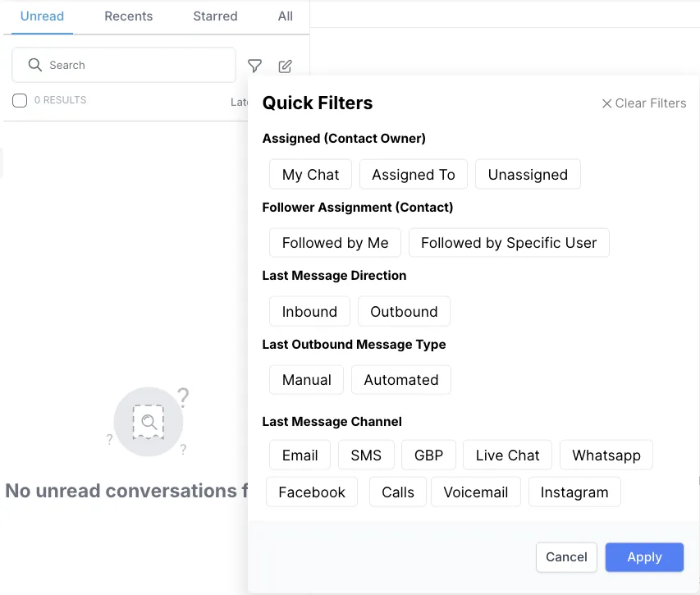Filter by Email channel
This screenshot has width=700, height=595.
[300, 455]
